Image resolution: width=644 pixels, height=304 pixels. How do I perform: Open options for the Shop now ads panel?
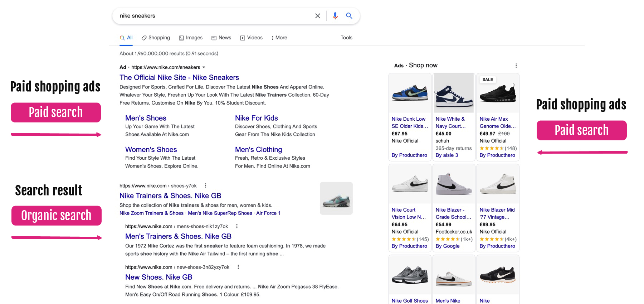(516, 66)
